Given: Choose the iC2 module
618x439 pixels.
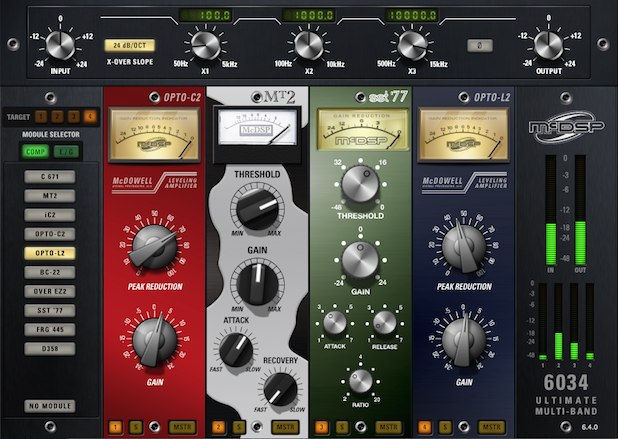Looking at the screenshot, I should coord(50,215).
